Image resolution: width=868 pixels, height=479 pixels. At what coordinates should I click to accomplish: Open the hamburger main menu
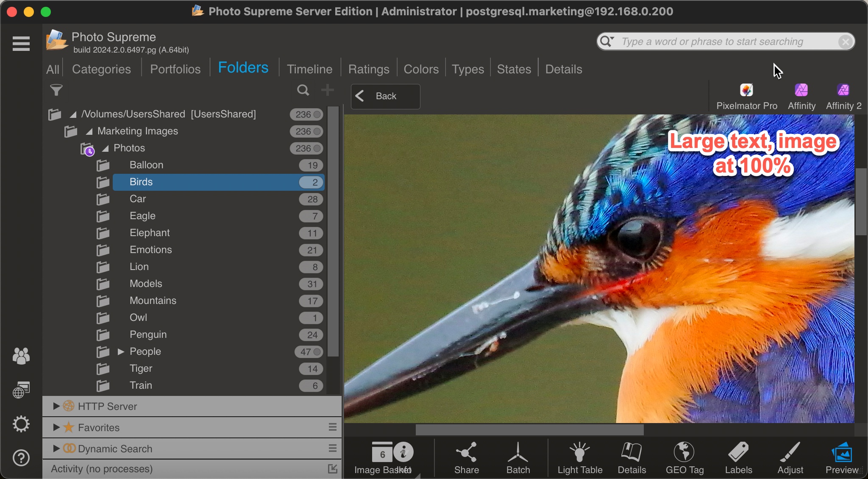point(21,43)
